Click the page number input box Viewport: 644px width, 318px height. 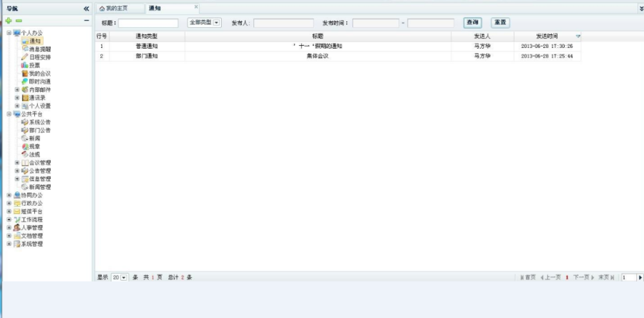point(629,278)
